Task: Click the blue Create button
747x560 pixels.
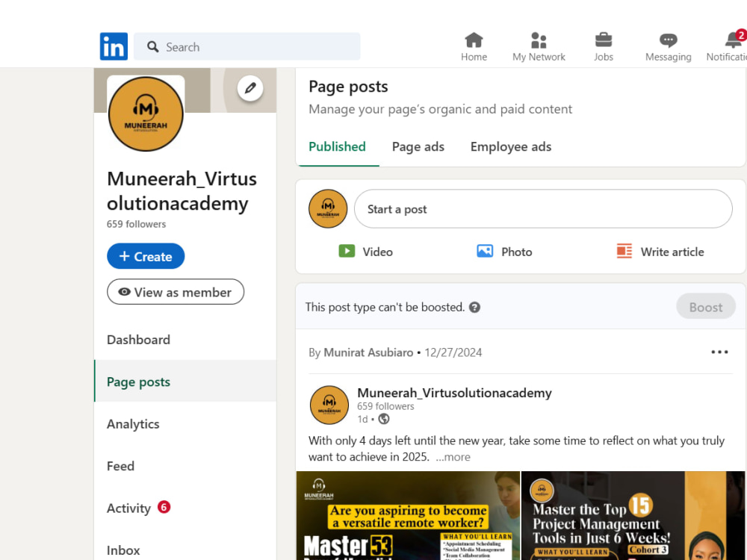Action: click(x=146, y=256)
